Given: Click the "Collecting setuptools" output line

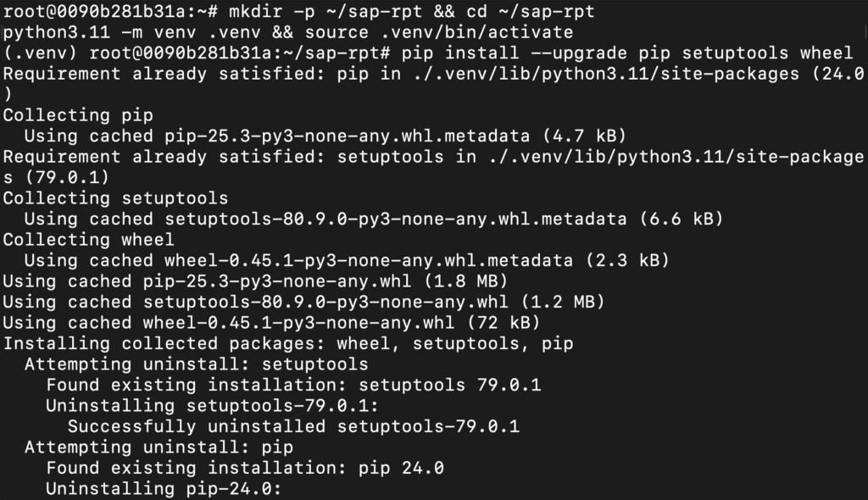Looking at the screenshot, I should [x=115, y=198].
